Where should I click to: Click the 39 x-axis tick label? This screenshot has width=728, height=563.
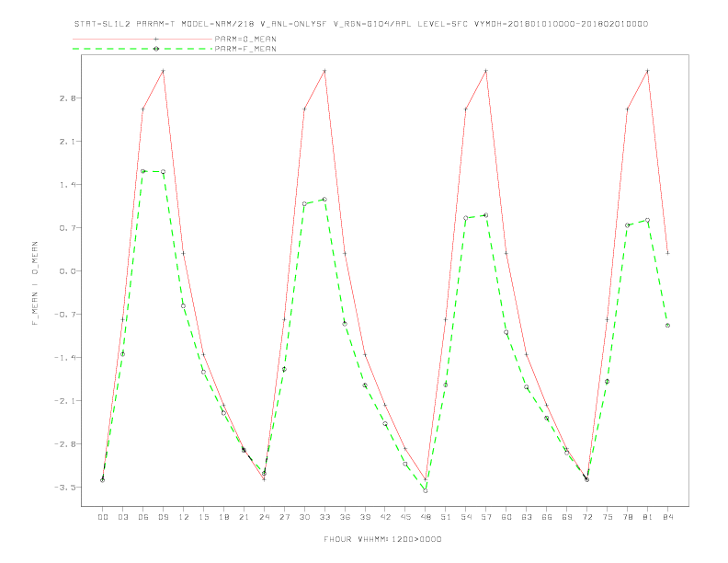pyautogui.click(x=365, y=517)
